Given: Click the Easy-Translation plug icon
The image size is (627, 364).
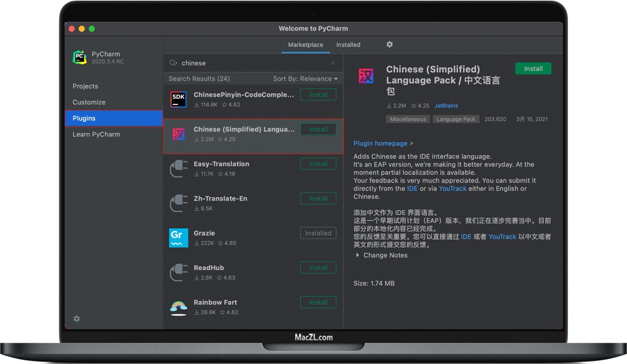Looking at the screenshot, I should click(178, 168).
